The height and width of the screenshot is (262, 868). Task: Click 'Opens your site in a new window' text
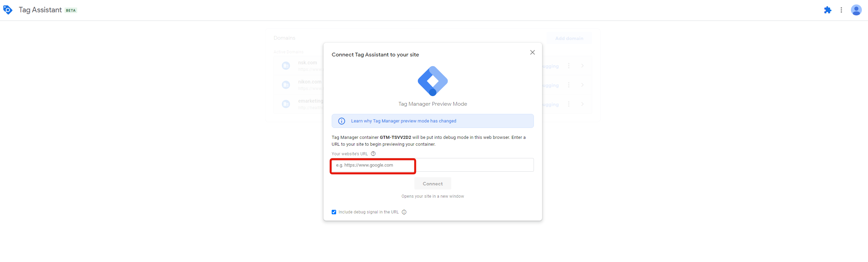(433, 196)
